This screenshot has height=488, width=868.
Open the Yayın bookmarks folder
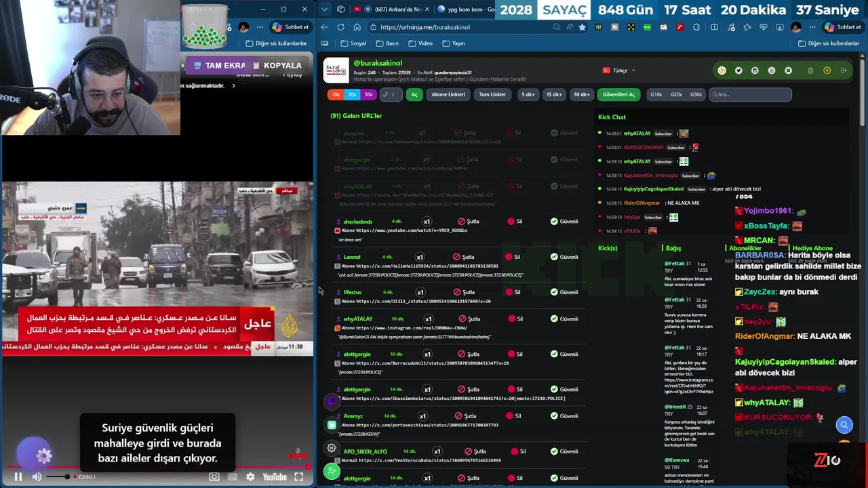(x=454, y=43)
